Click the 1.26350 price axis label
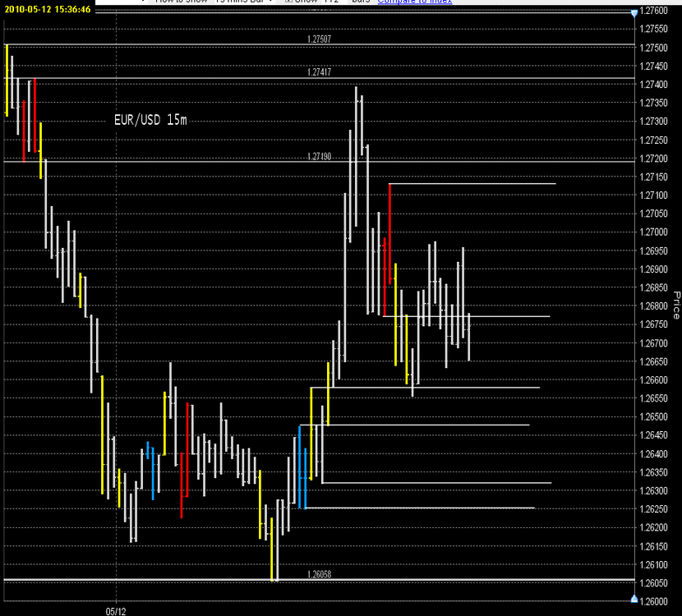The width and height of the screenshot is (682, 616). pyautogui.click(x=654, y=472)
